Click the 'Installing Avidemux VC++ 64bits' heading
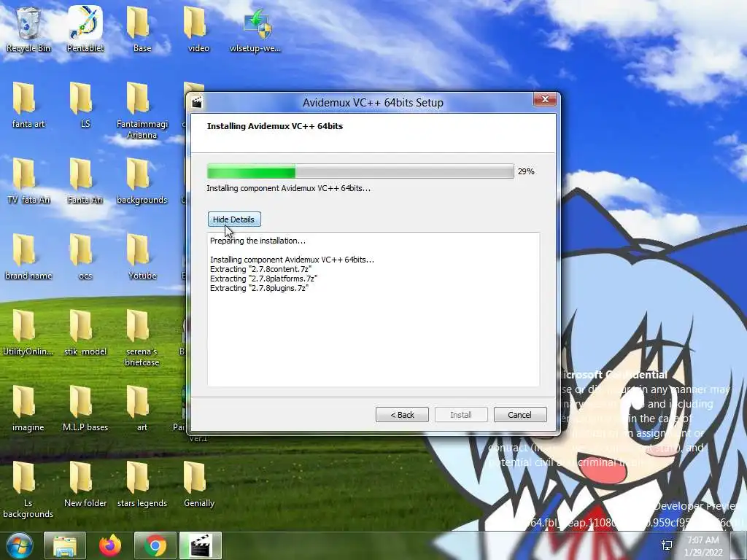 pos(275,126)
